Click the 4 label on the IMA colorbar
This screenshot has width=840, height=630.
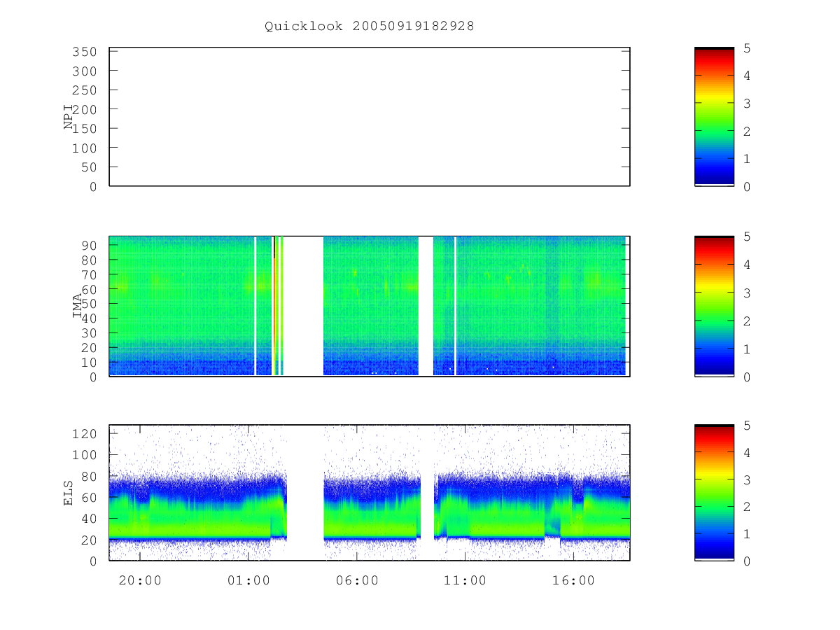[748, 265]
